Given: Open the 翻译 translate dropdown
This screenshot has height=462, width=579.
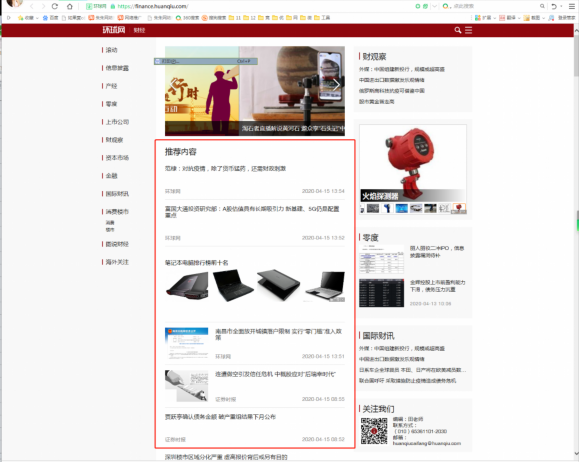Looking at the screenshot, I should [510, 18].
